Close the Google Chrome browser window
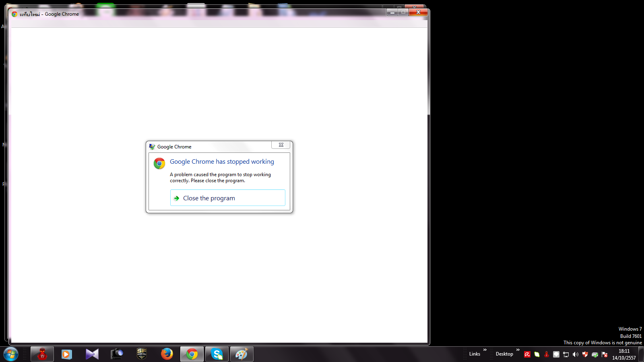This screenshot has height=362, width=644. [x=418, y=12]
